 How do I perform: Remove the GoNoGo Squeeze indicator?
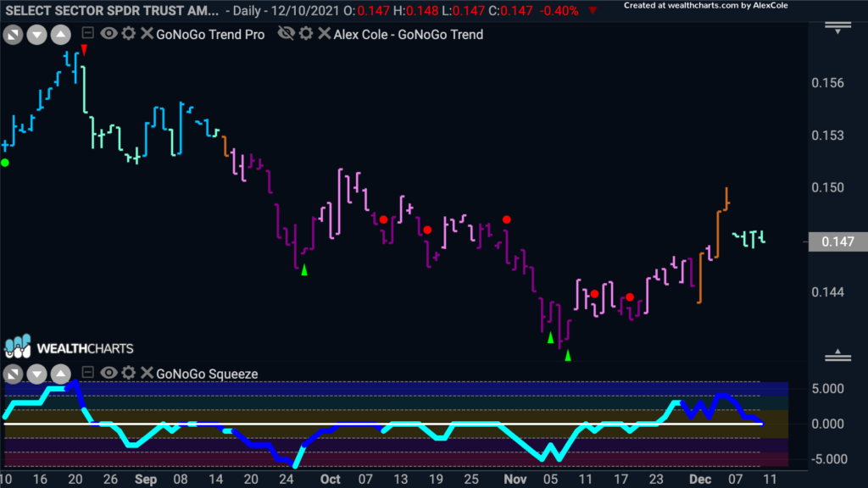147,373
